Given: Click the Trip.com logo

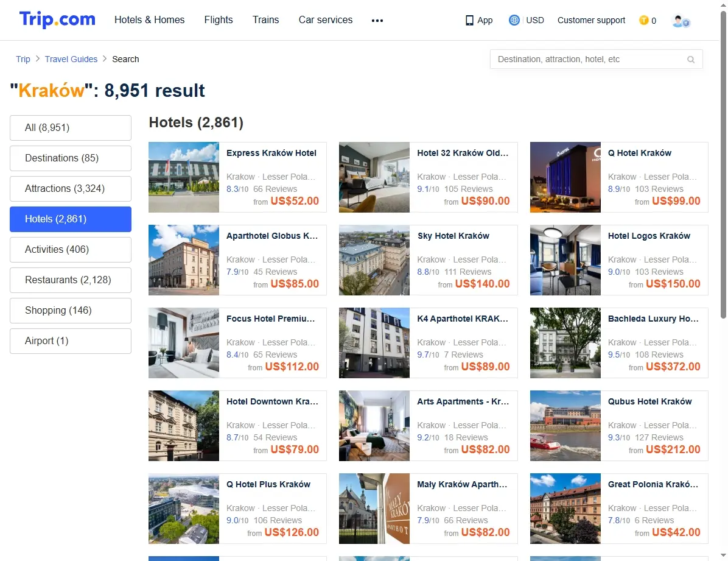Looking at the screenshot, I should (57, 19).
